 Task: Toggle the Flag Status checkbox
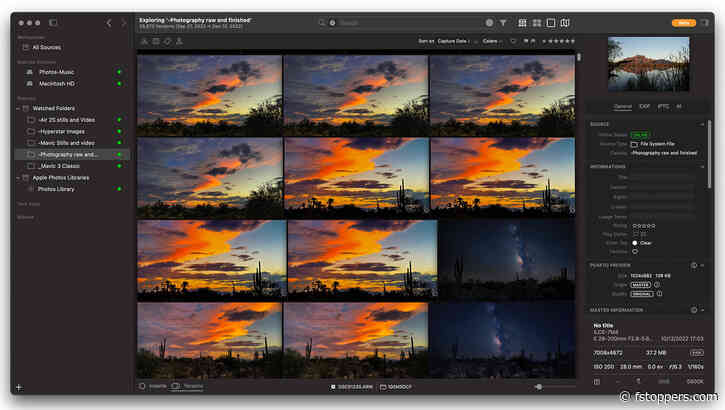(635, 234)
